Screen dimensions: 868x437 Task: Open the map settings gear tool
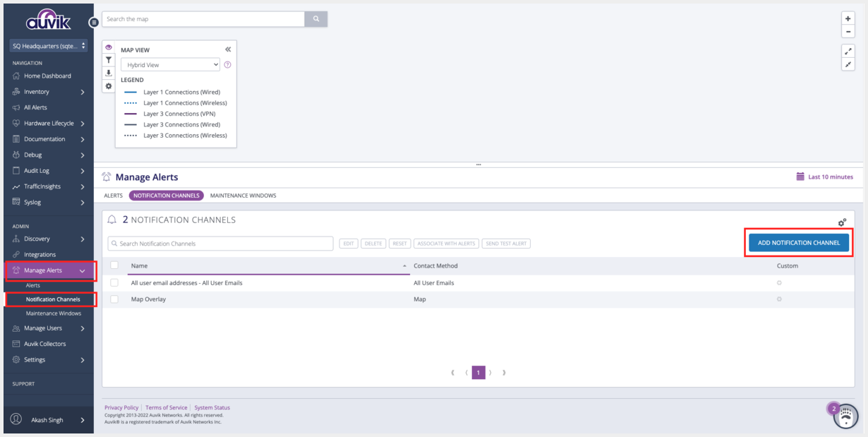109,86
